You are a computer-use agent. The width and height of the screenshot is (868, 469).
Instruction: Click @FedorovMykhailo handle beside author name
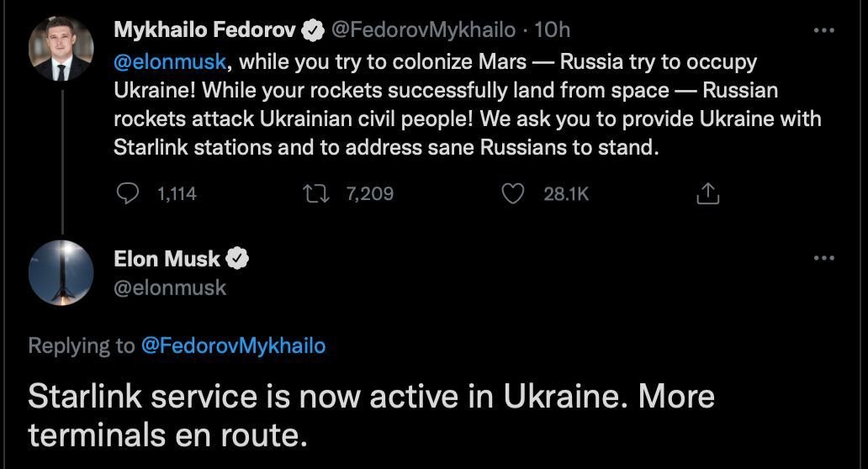pyautogui.click(x=423, y=30)
